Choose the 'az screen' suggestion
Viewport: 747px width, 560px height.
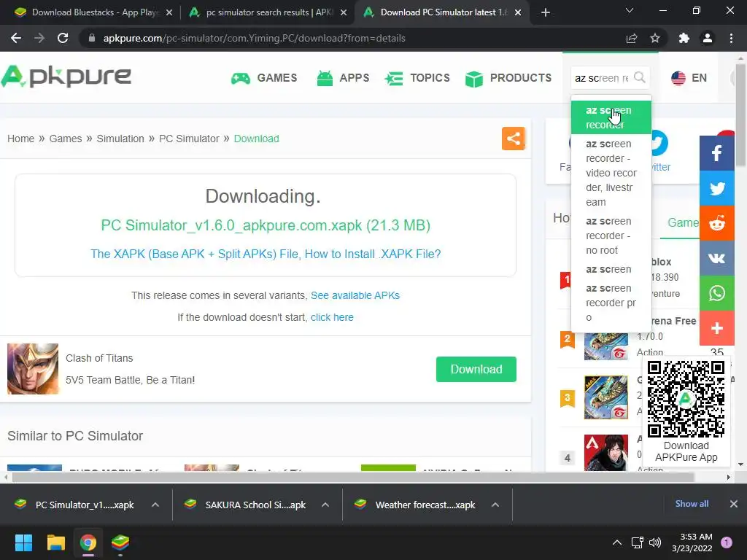(x=611, y=270)
